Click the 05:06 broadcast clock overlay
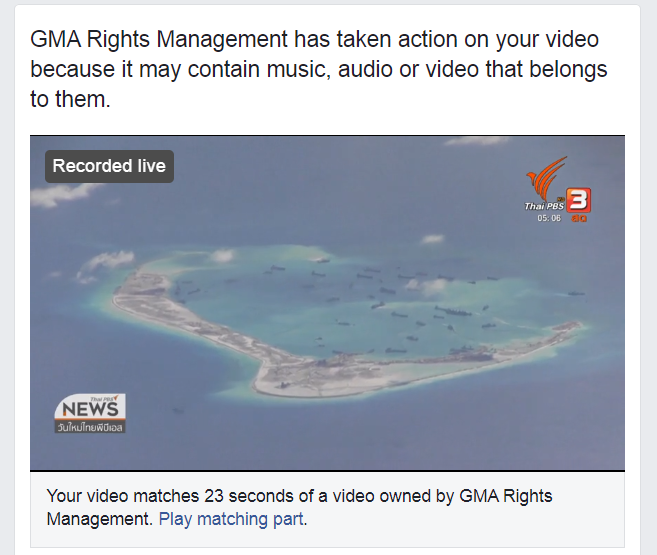Image resolution: width=657 pixels, height=555 pixels. click(549, 218)
